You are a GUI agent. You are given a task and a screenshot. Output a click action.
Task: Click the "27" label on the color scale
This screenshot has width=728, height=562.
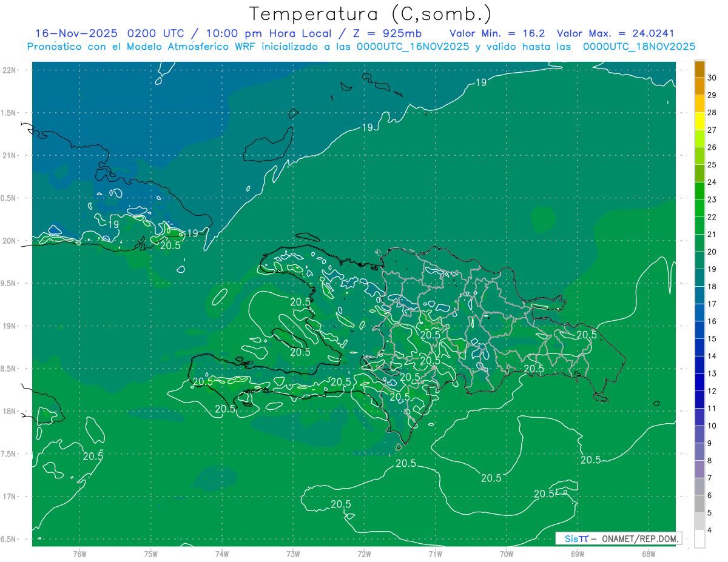tap(712, 130)
